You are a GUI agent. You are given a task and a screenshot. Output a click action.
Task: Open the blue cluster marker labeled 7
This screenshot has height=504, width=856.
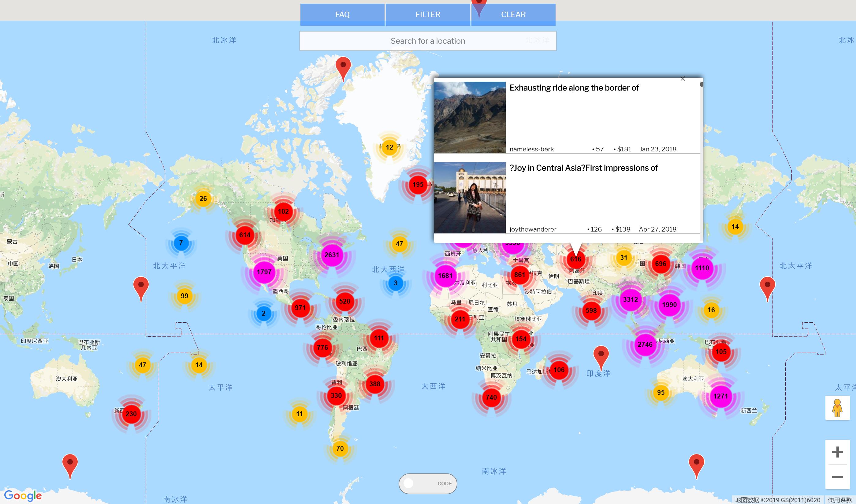point(181,243)
